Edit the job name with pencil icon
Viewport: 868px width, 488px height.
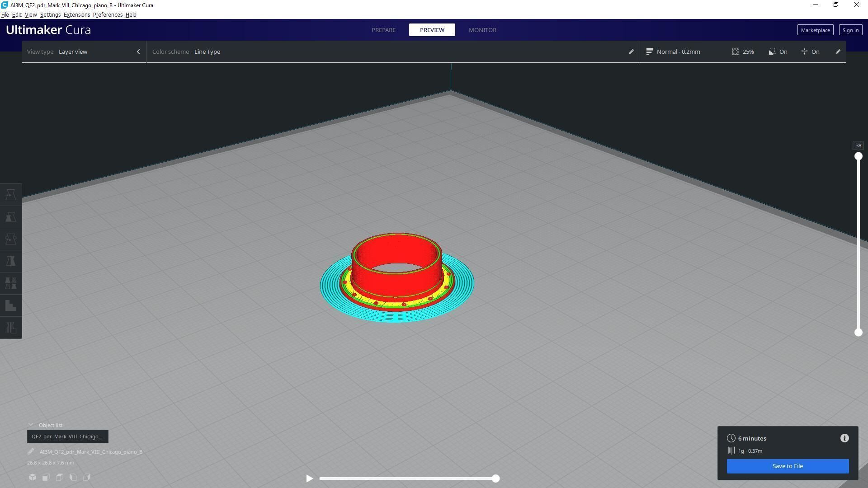click(x=31, y=452)
